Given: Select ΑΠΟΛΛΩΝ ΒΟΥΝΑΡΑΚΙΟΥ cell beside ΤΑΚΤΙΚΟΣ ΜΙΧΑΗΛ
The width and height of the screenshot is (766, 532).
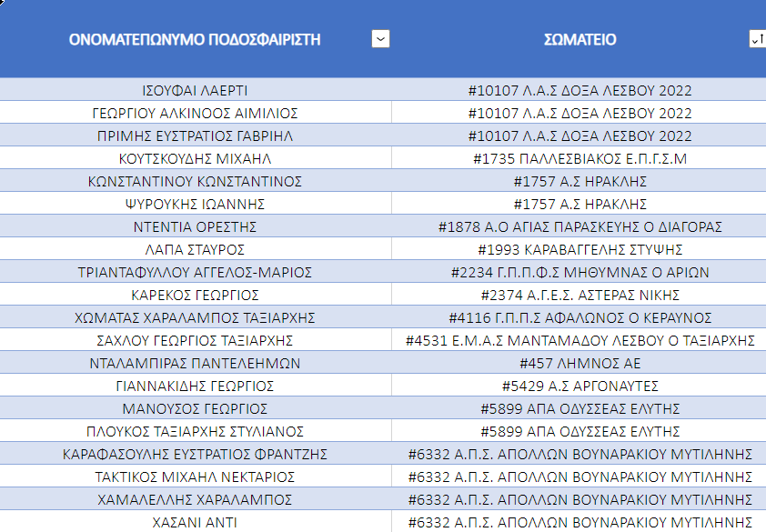Looking at the screenshot, I should 579,476.
